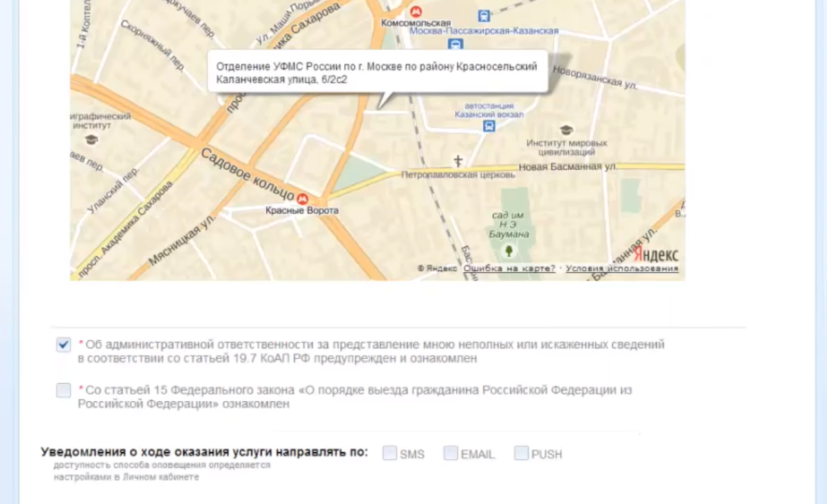The width and height of the screenshot is (827, 504).
Task: Click the Красные Ворота station label
Action: [302, 210]
